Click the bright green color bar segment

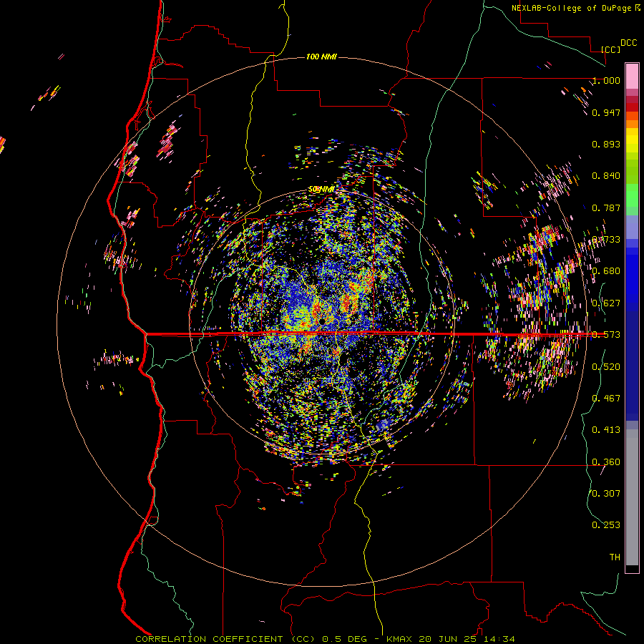(x=632, y=195)
